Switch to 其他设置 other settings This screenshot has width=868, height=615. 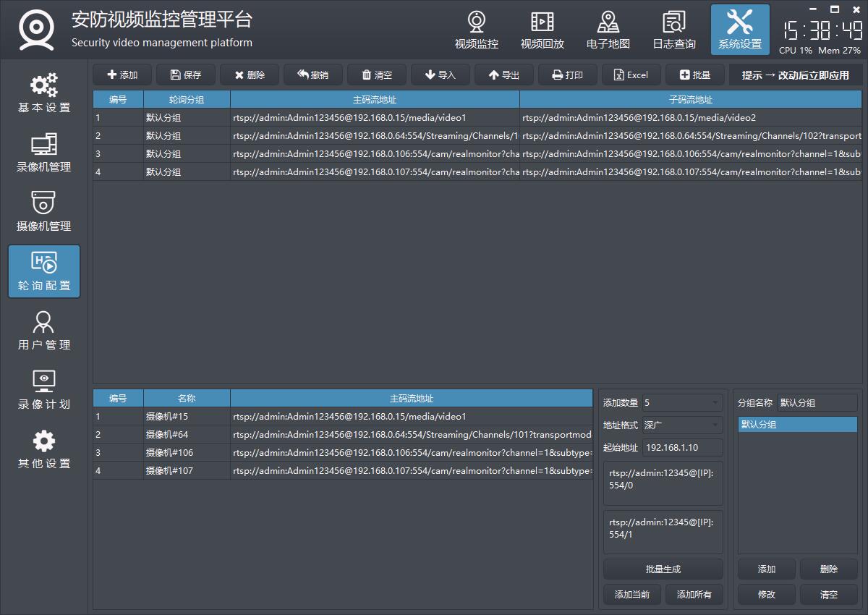44,449
